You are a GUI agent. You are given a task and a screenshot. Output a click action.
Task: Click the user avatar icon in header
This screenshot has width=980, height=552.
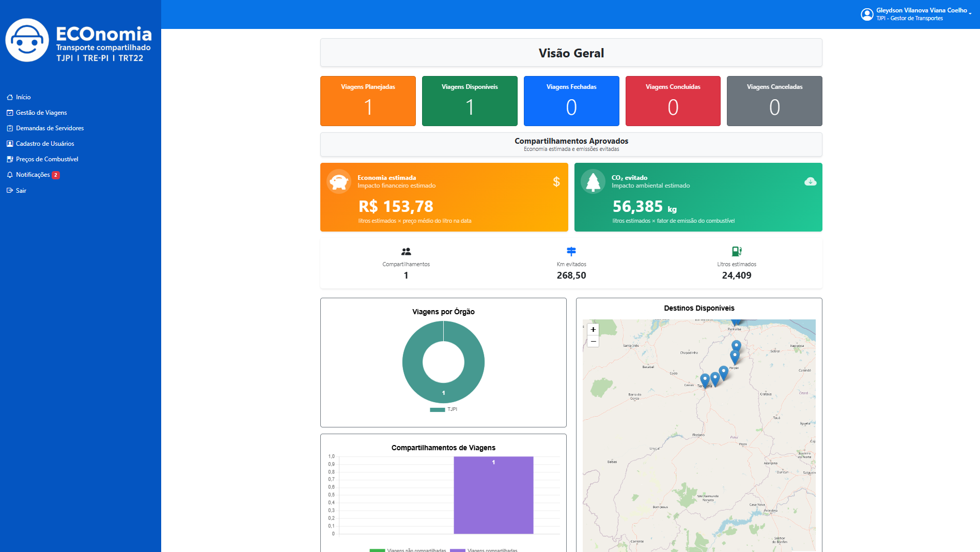coord(867,14)
